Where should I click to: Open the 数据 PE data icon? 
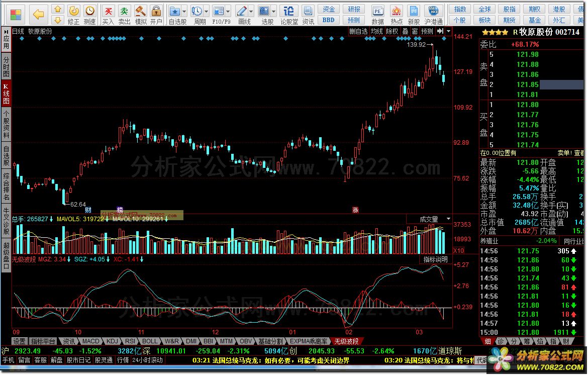tap(377, 15)
